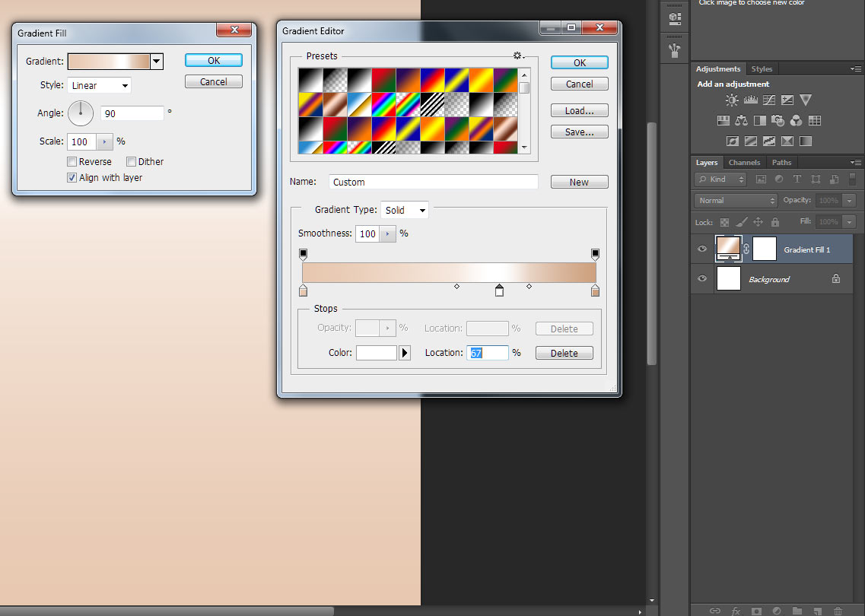Switch to the Styles tab
865x616 pixels.
tap(762, 68)
